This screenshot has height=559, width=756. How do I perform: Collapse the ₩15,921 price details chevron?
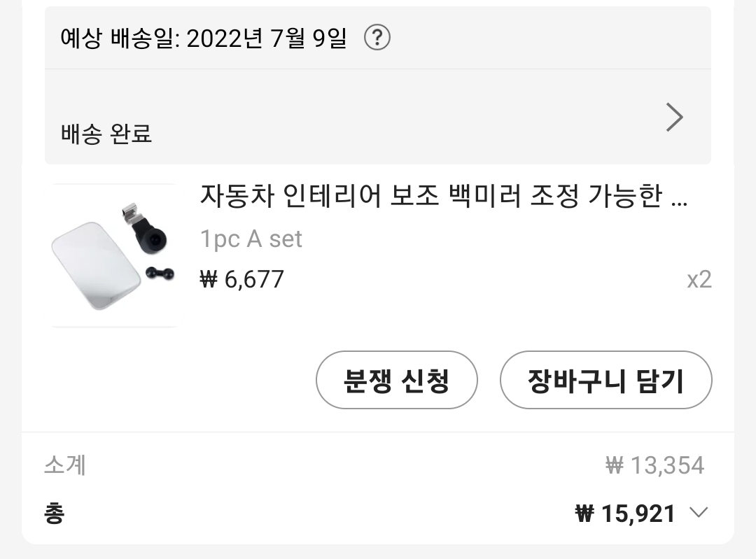[x=697, y=513]
